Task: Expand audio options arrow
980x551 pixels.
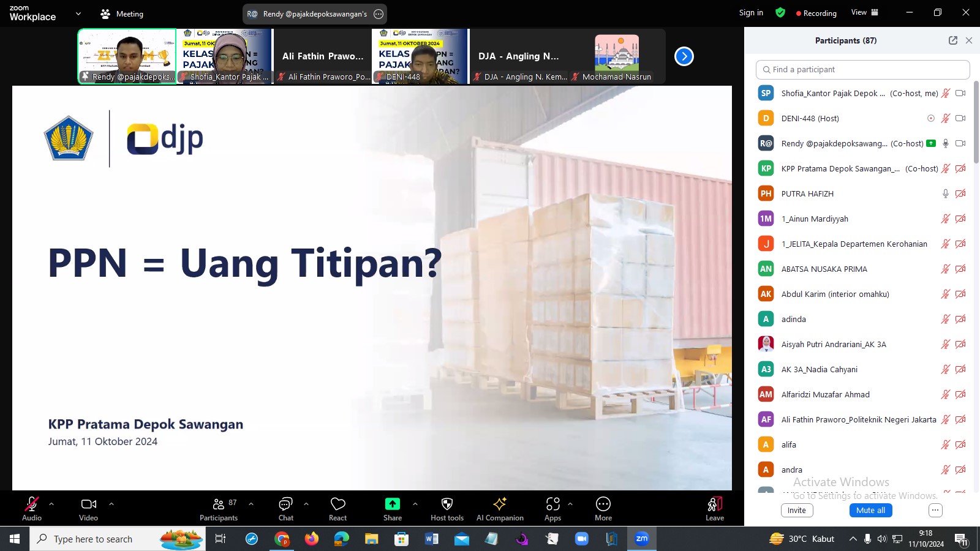Action: click(x=51, y=504)
